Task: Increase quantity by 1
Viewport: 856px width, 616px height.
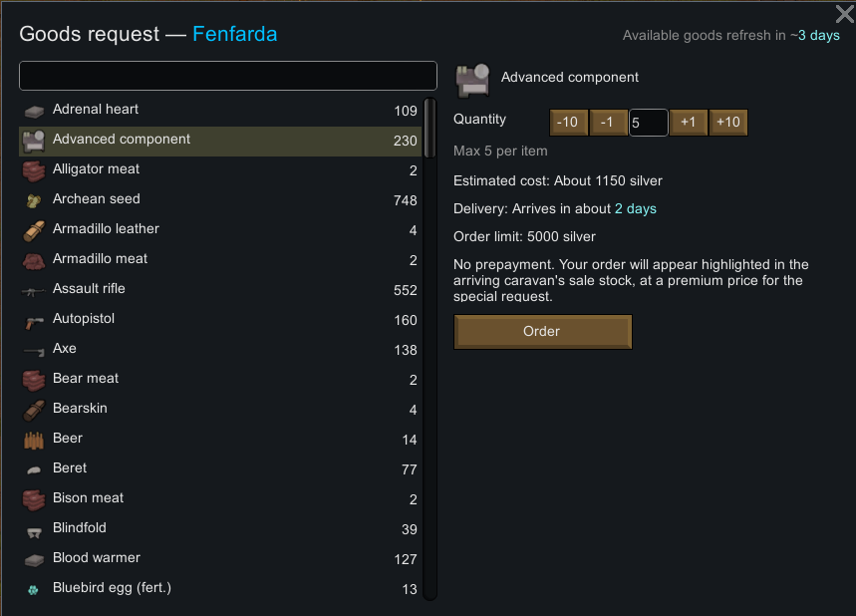Action: coord(689,123)
